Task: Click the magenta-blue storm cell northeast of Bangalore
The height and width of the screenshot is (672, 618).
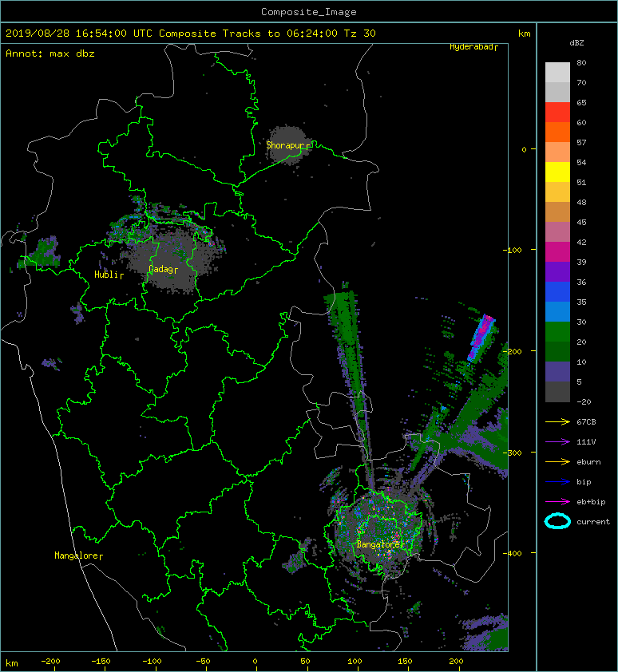Action: tap(482, 338)
